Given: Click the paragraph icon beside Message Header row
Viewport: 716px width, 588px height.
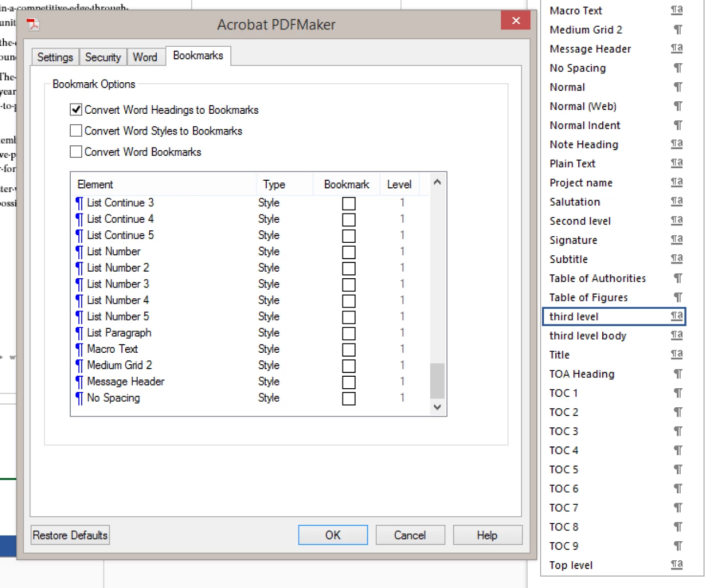Looking at the screenshot, I should click(79, 382).
